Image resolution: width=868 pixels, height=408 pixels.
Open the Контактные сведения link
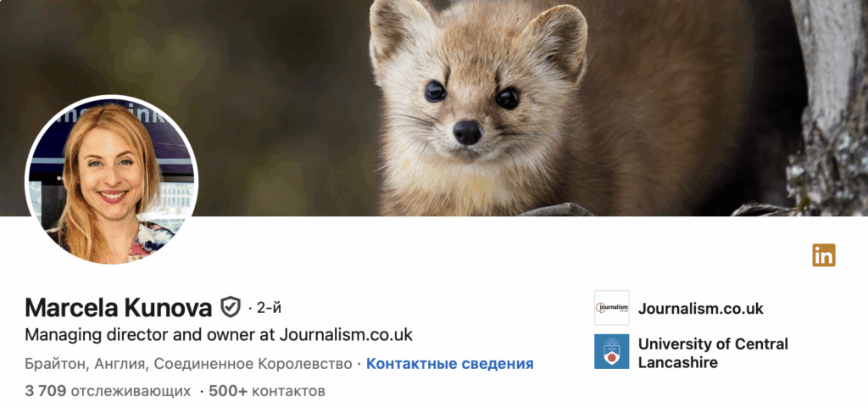(449, 364)
